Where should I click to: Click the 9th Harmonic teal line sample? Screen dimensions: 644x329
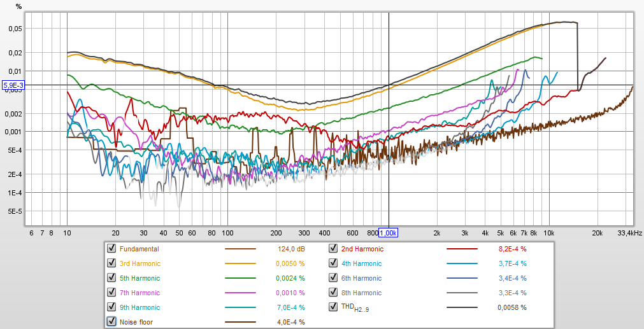[x=240, y=307]
